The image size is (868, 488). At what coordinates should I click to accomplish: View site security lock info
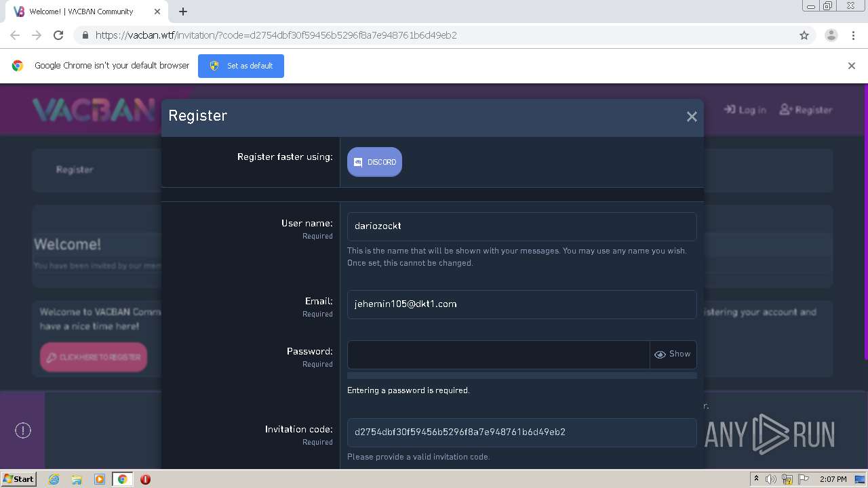pyautogui.click(x=85, y=35)
